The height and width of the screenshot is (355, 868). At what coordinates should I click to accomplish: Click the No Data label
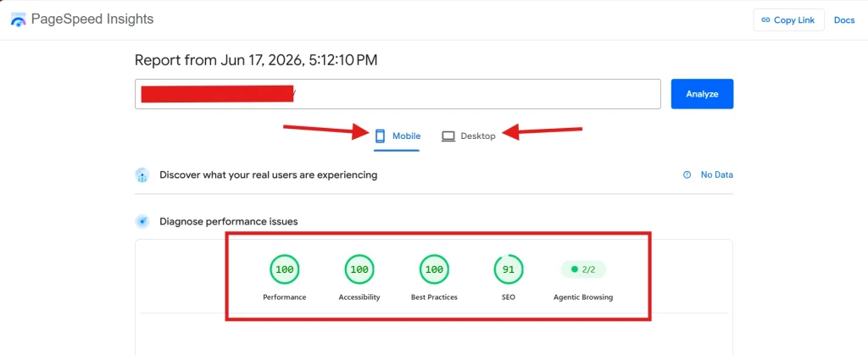(717, 175)
